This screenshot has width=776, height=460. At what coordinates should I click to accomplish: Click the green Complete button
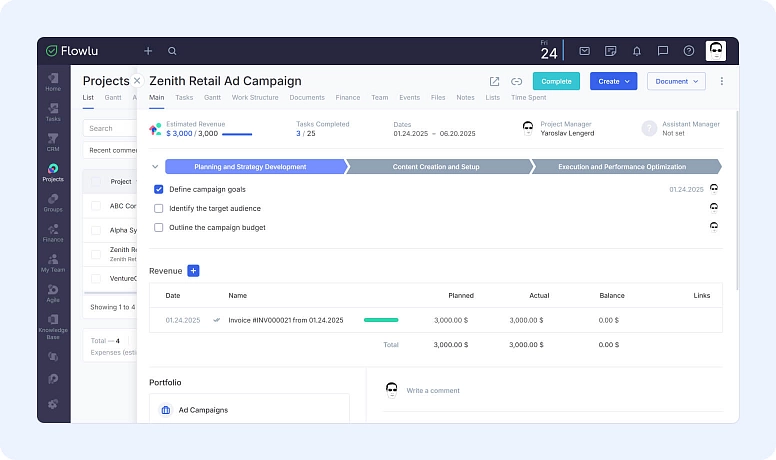556,81
